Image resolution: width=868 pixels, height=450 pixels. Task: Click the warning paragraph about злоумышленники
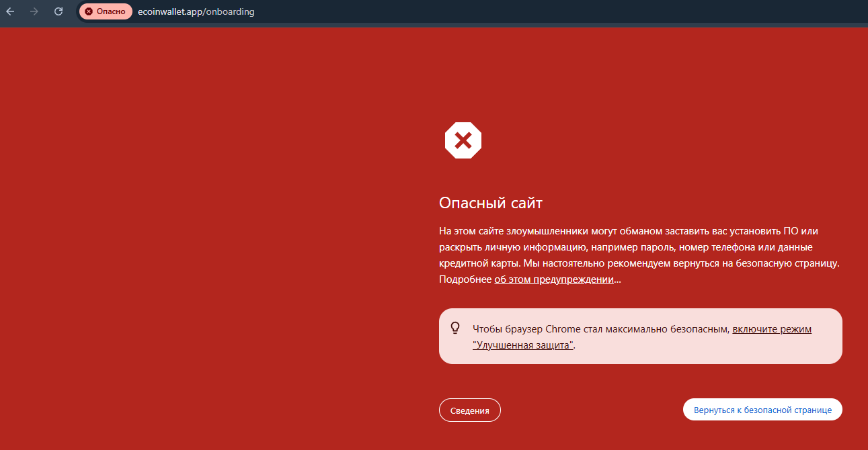click(x=639, y=247)
